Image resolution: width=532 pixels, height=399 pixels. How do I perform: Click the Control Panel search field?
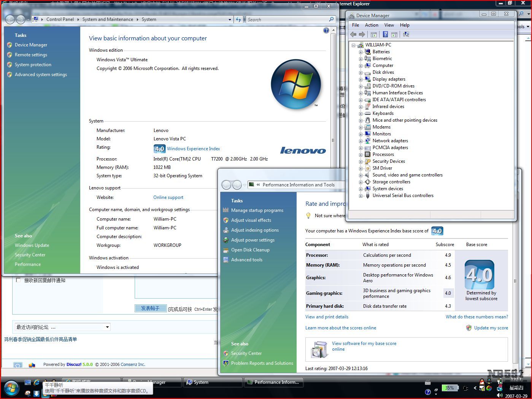click(x=287, y=19)
